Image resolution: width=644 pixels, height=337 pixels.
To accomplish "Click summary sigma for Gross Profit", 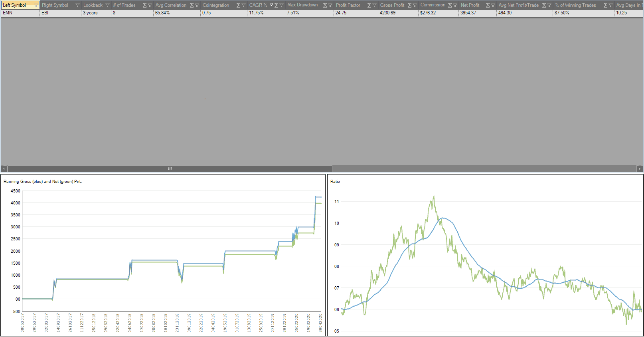I will click(x=409, y=5).
